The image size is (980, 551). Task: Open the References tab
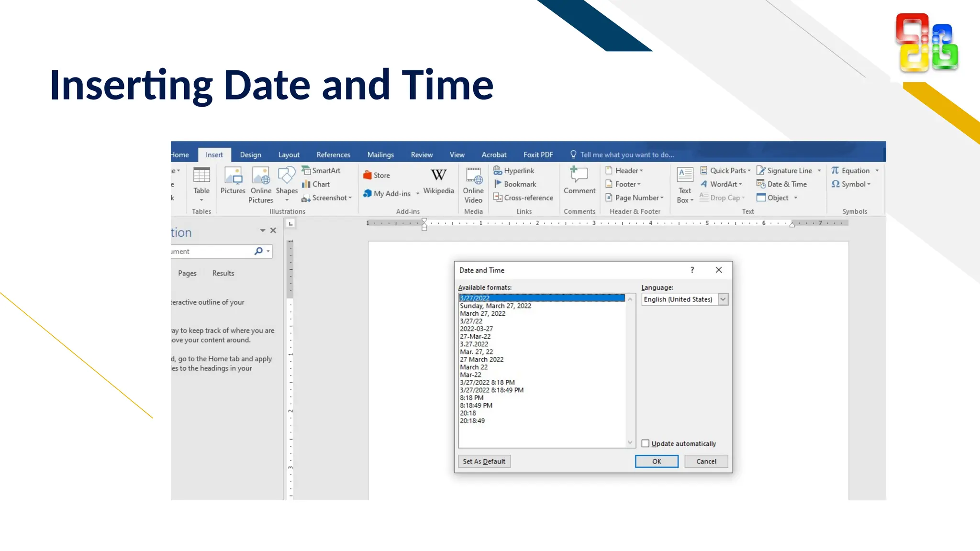(333, 154)
